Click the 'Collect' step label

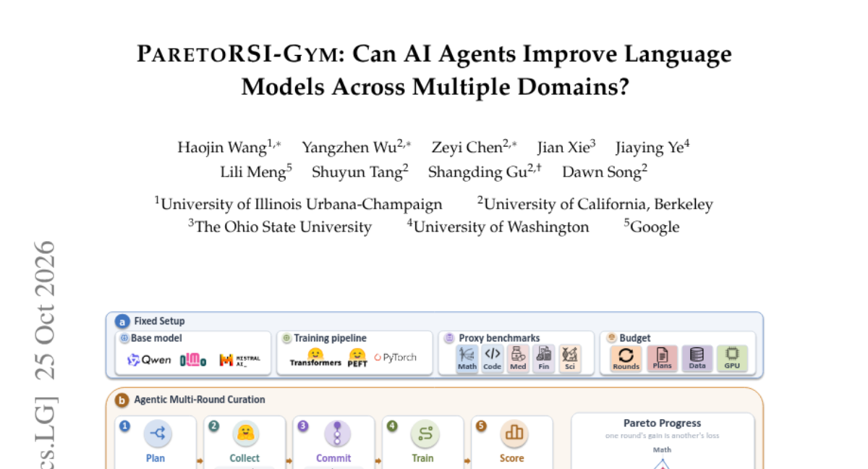pyautogui.click(x=244, y=458)
